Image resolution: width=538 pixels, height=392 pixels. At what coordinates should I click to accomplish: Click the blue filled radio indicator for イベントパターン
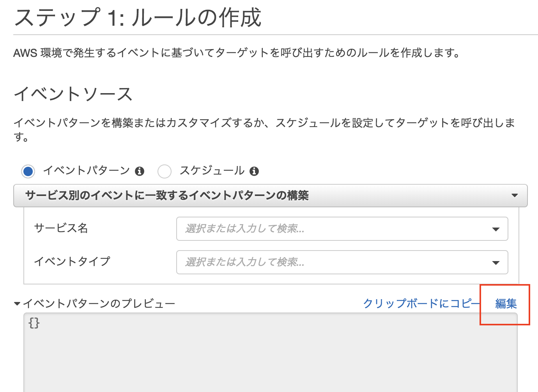point(28,171)
